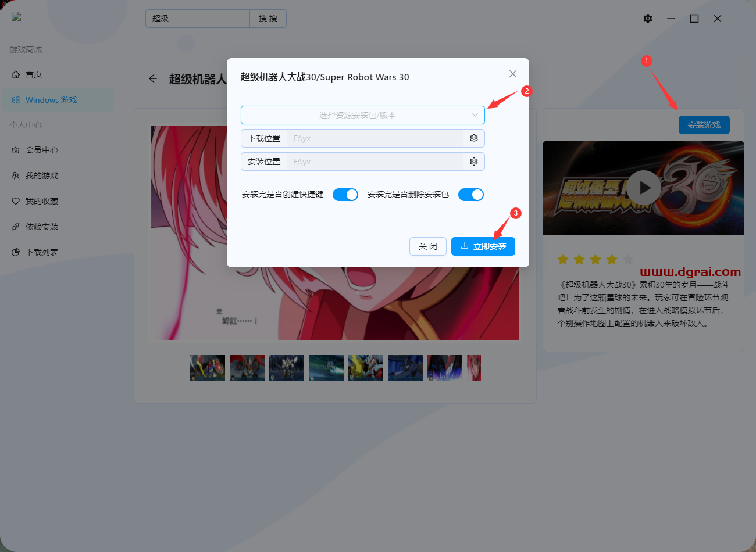Go to 首页 in sidebar
756x552 pixels.
pyautogui.click(x=58, y=74)
